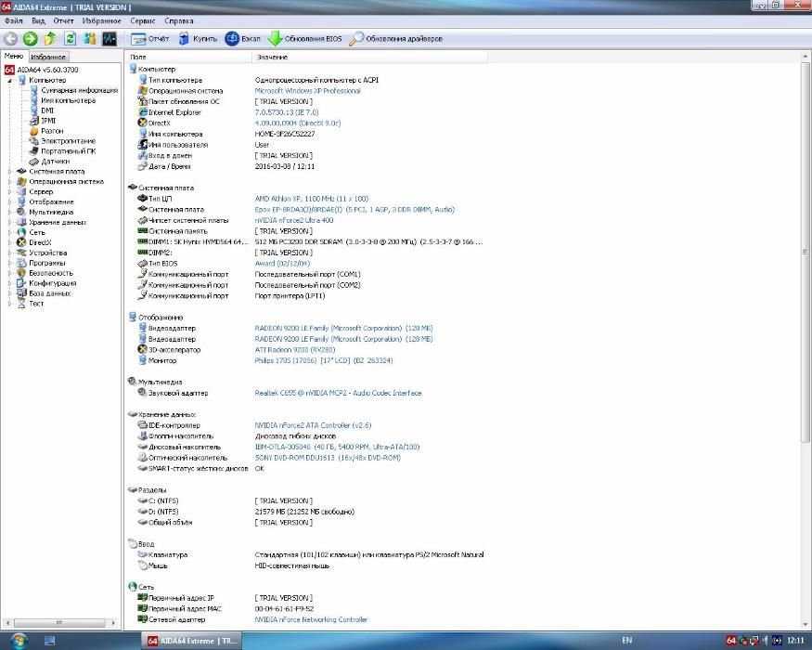Screen dimensions: 812x650
Task: Open the Отчёт menu
Action: point(63,21)
